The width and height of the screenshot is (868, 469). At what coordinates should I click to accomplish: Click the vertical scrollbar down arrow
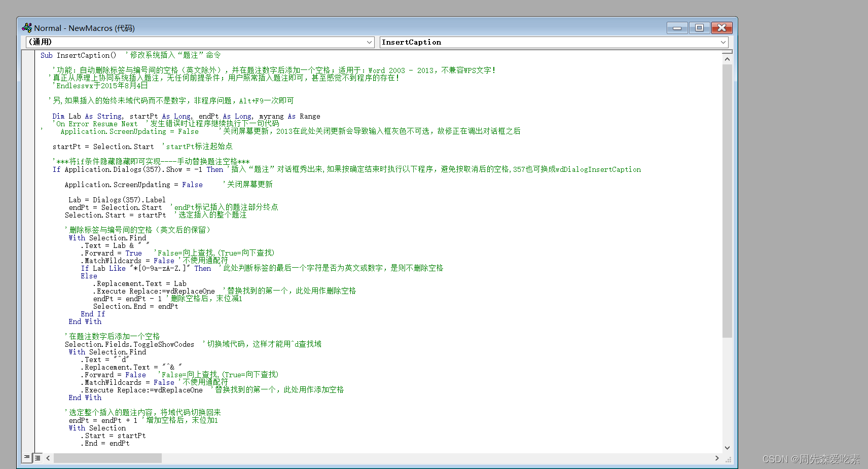tap(727, 448)
